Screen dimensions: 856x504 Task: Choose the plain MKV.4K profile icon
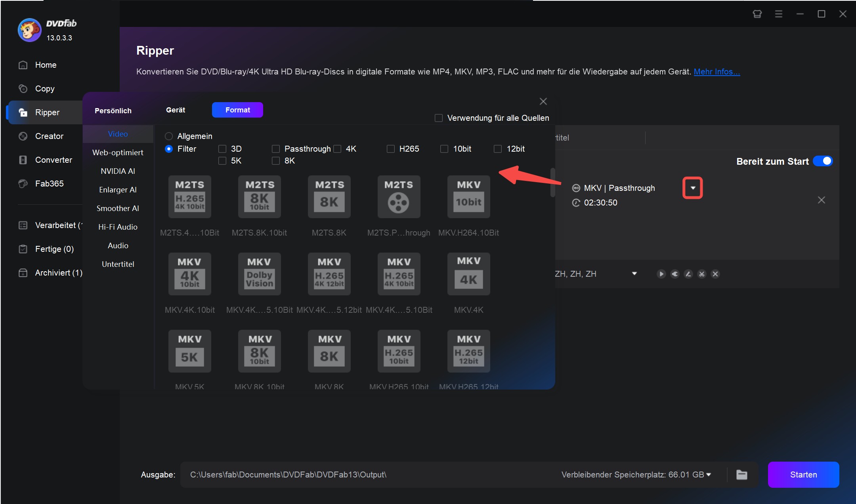click(468, 274)
